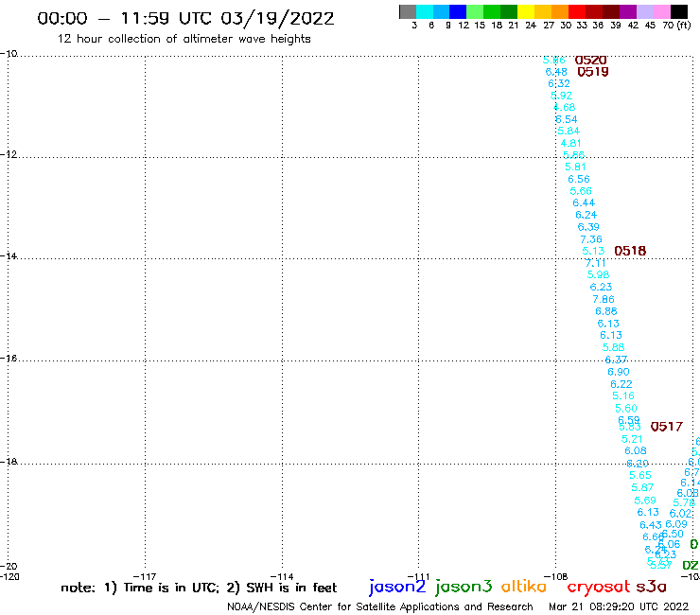Click the black swatch at the legend's end

679,11
